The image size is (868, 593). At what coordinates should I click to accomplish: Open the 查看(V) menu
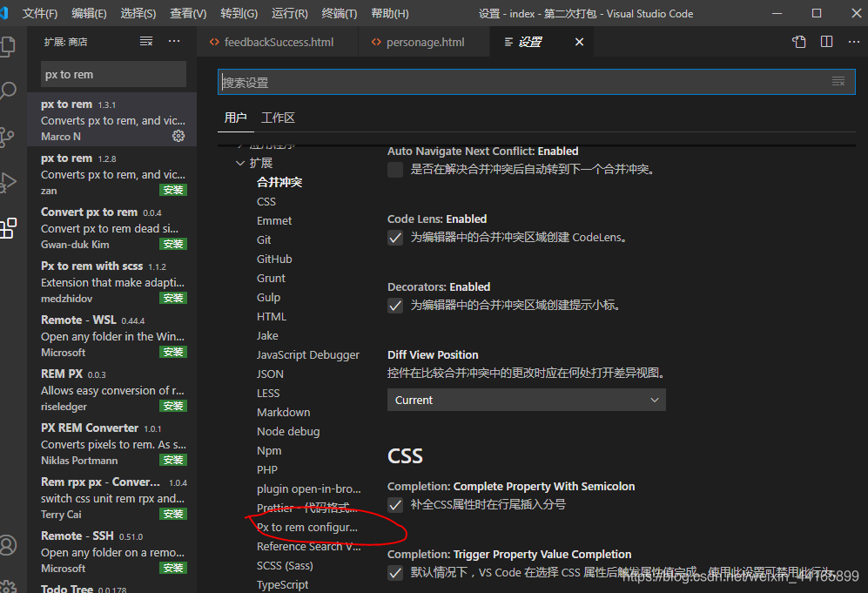188,13
